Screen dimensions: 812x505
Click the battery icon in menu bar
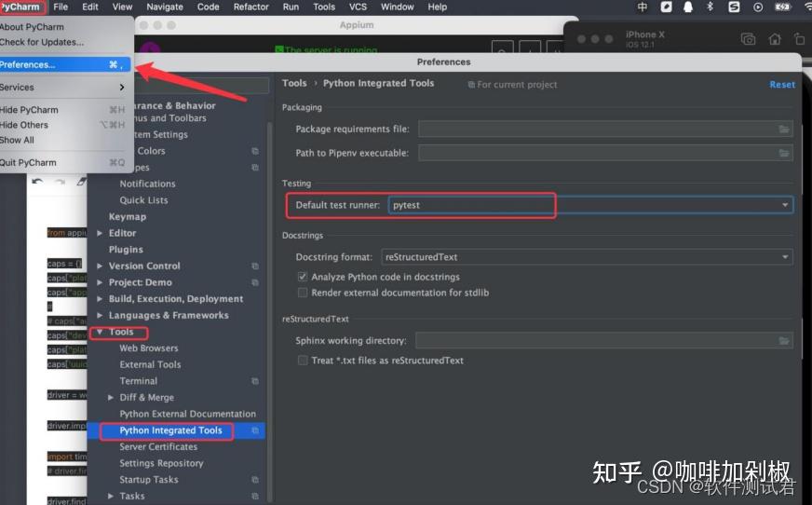coord(782,7)
